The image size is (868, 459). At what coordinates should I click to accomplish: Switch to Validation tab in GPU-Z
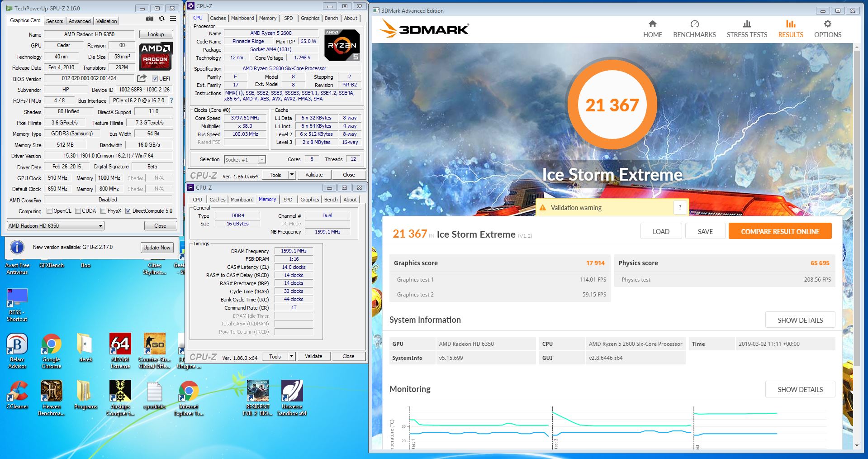tap(107, 21)
